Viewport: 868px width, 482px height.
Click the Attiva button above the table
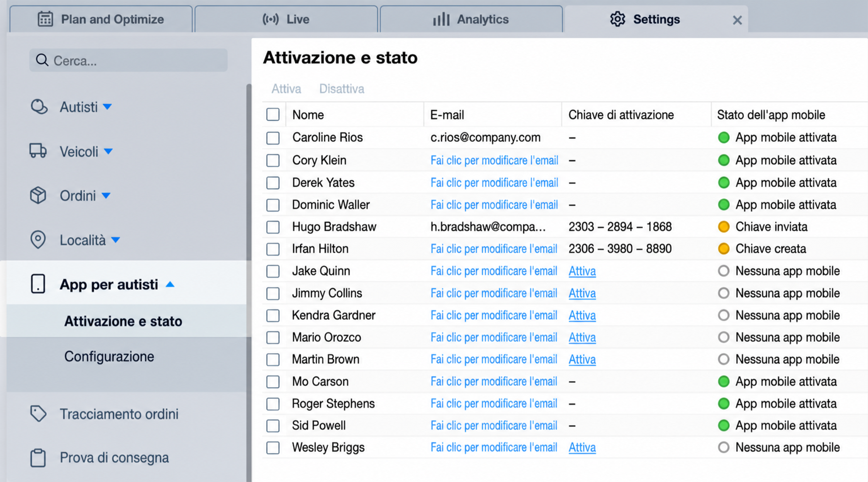coord(286,89)
